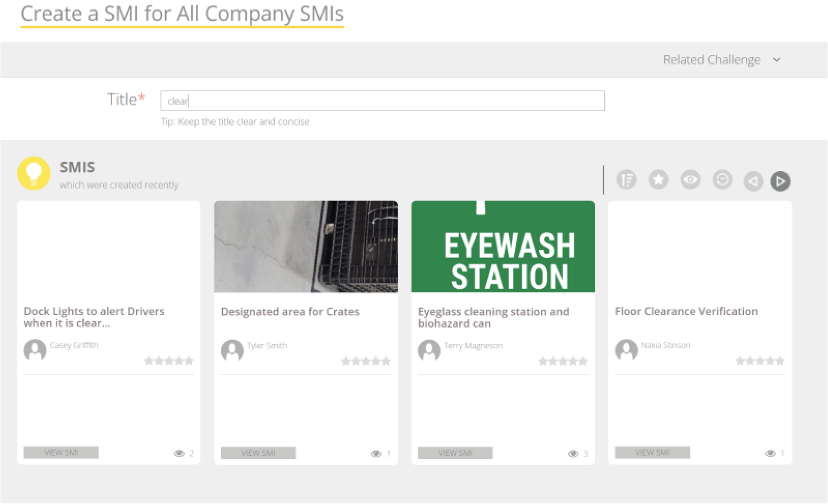Click the Tyler Smith author name
828x504 pixels.
point(267,346)
